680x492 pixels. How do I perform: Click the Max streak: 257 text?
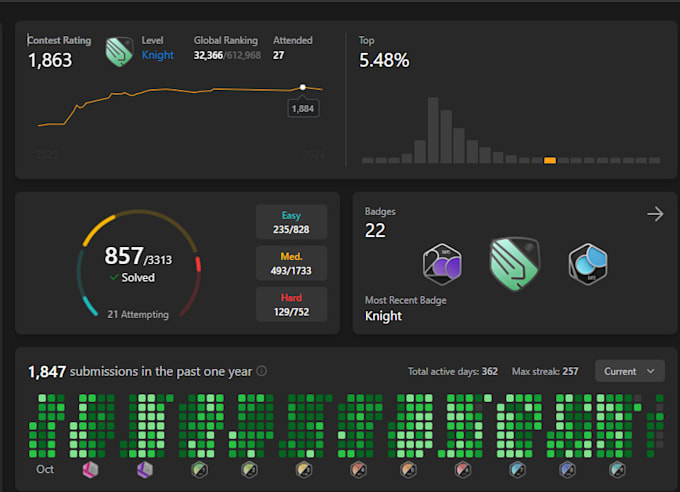click(x=545, y=371)
